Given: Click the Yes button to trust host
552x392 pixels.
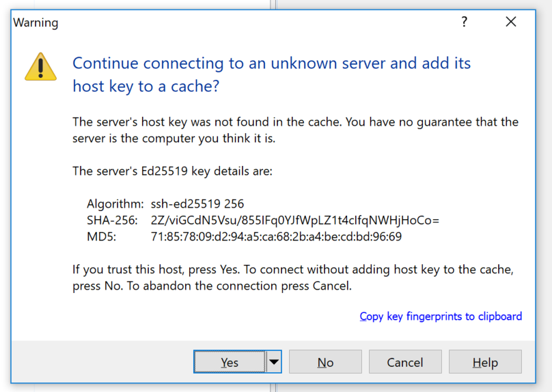Looking at the screenshot, I should (x=230, y=362).
